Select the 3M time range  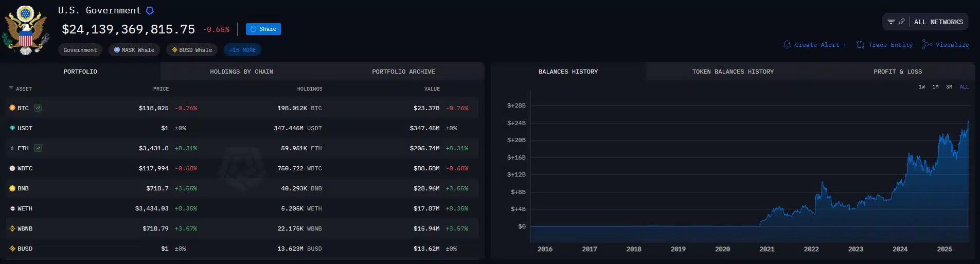pos(949,87)
